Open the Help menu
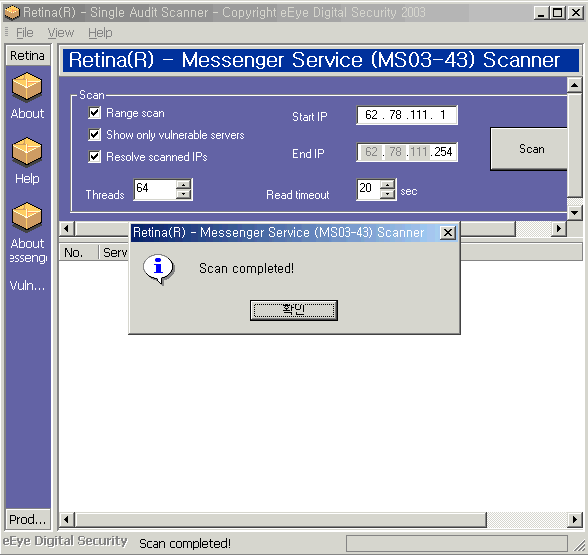The height and width of the screenshot is (555, 588). (100, 33)
